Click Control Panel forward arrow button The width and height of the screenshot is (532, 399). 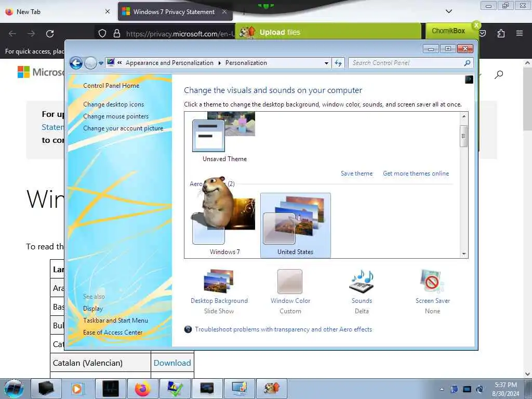point(90,63)
